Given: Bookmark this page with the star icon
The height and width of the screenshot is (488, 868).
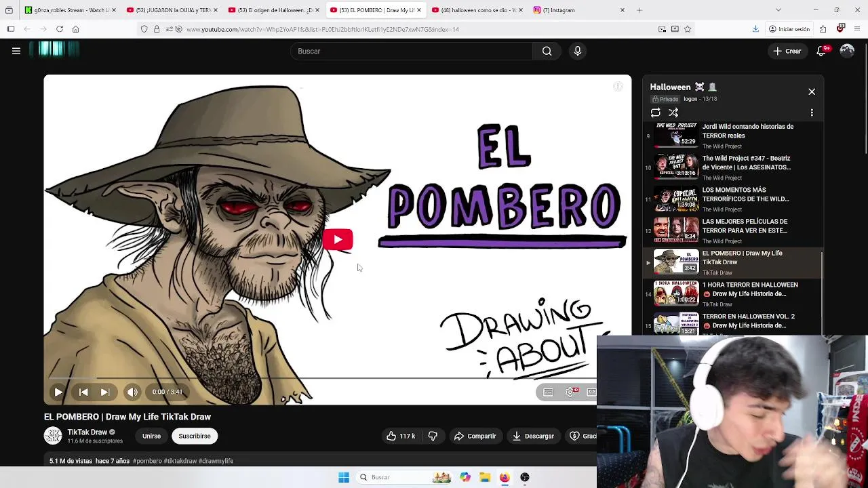Looking at the screenshot, I should tap(688, 29).
